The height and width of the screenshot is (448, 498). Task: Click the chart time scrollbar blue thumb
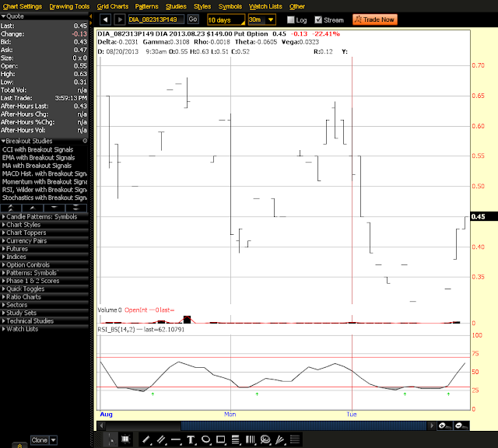[x=303, y=425]
